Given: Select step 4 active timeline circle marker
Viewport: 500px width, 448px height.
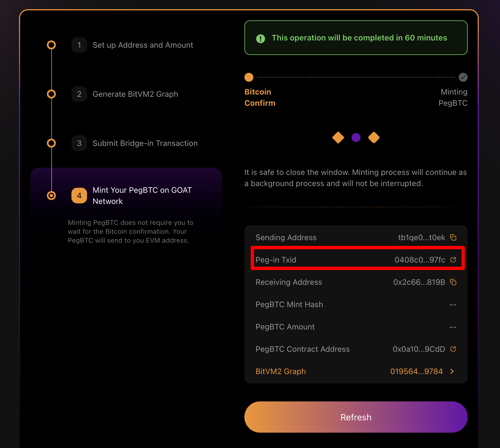Looking at the screenshot, I should [51, 196].
